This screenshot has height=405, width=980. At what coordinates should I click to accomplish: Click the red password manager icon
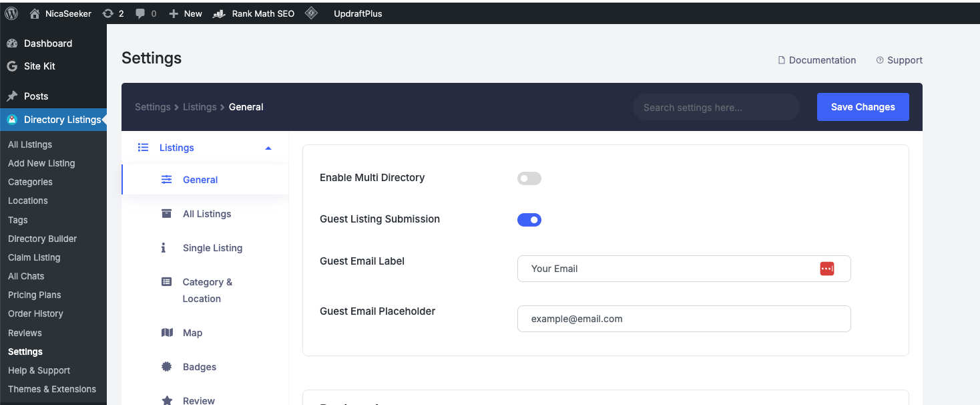point(827,269)
